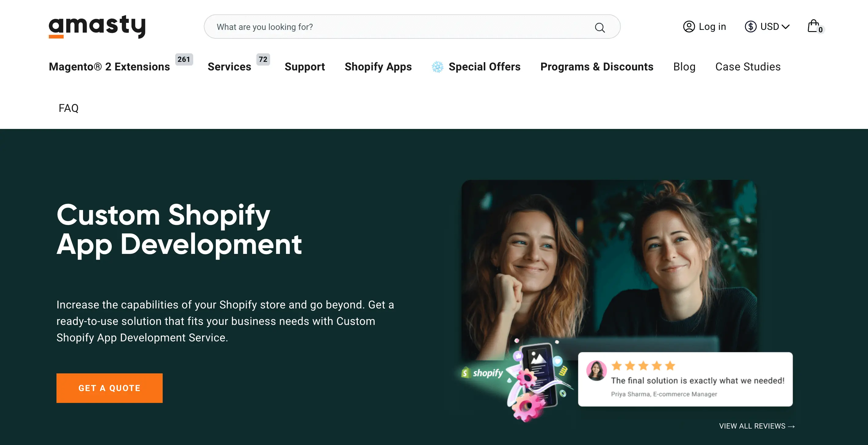Click the amasty logo
The height and width of the screenshot is (445, 868).
[x=97, y=26]
